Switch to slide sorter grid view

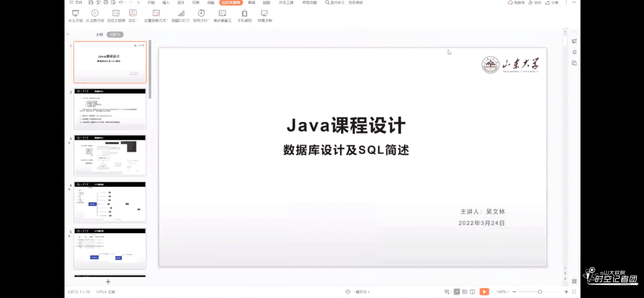[464, 292]
